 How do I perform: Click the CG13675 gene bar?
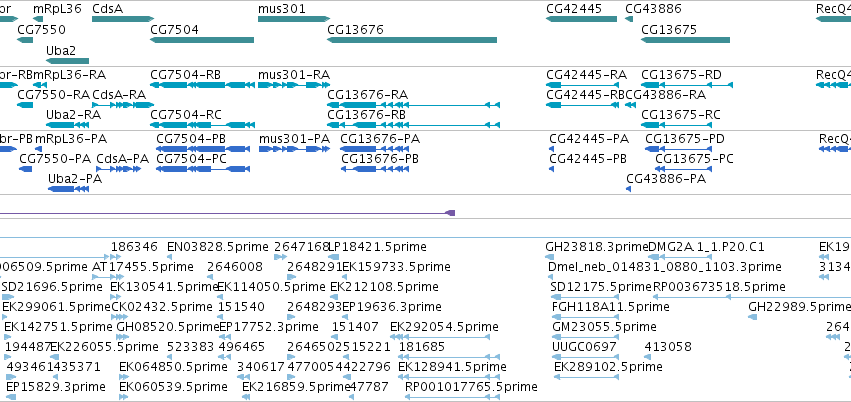[x=685, y=40]
